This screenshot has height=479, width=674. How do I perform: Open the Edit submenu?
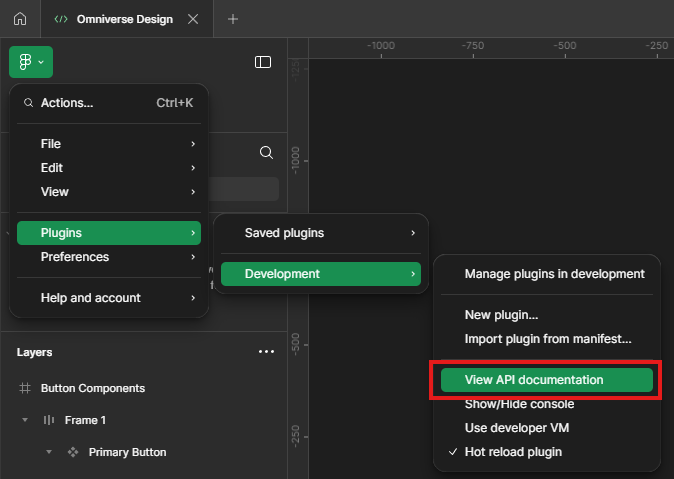click(109, 168)
